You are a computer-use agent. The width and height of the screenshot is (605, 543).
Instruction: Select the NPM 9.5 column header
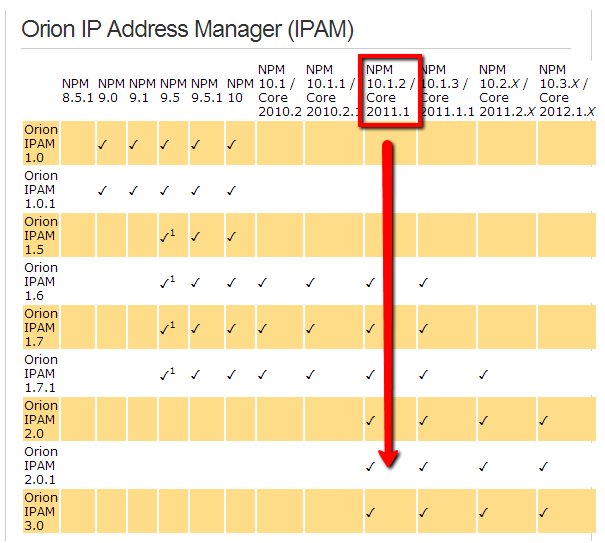tap(173, 91)
